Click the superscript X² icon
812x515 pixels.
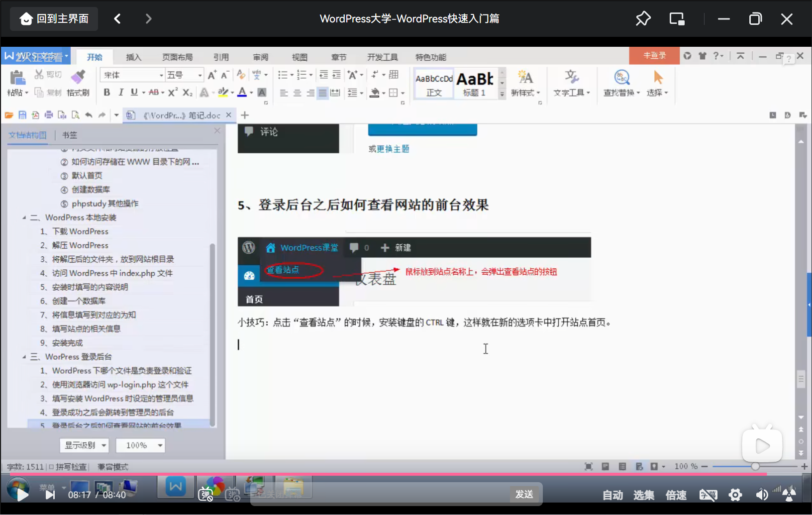173,92
